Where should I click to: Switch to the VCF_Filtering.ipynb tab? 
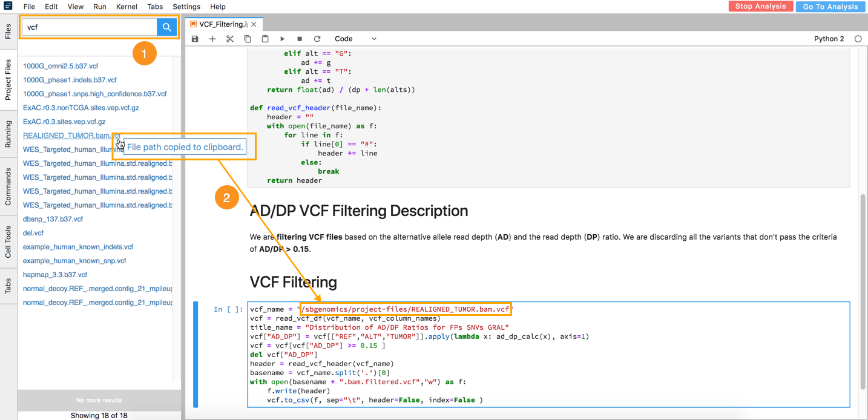point(222,24)
